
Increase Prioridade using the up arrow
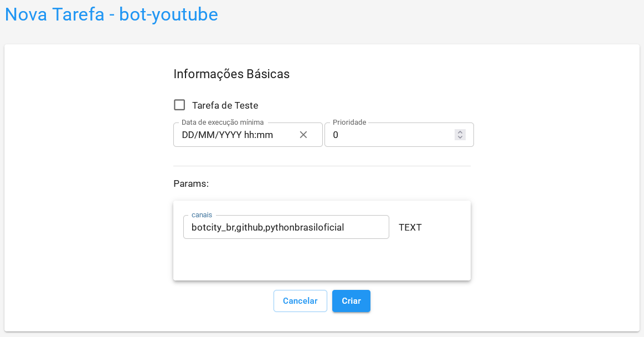point(460,132)
